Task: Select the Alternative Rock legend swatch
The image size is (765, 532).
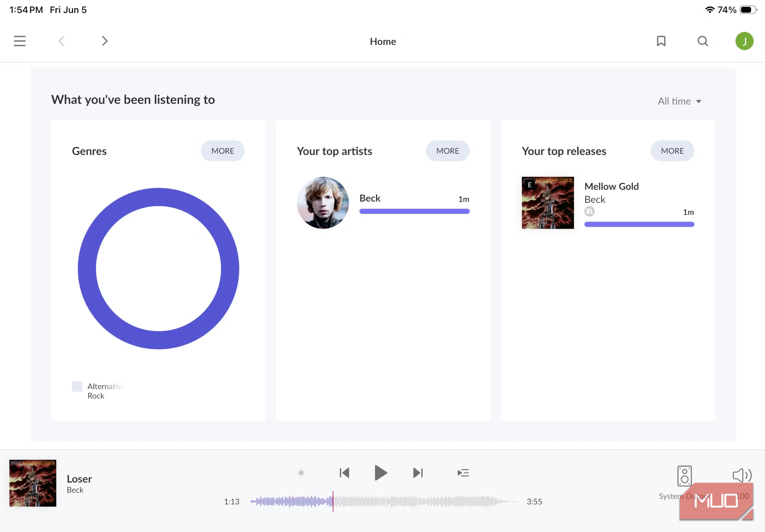Action: (77, 386)
